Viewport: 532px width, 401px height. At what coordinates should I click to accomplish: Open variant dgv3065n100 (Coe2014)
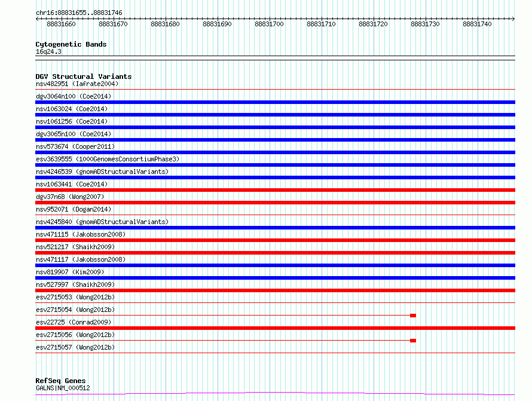(x=74, y=134)
